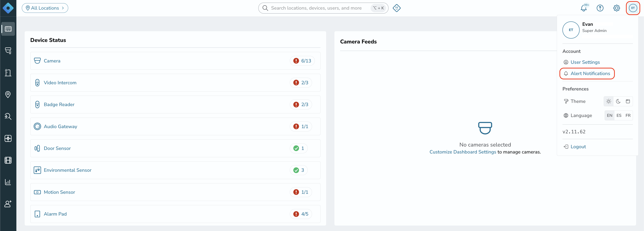Open the analytics chart icon in sidebar

click(8, 182)
